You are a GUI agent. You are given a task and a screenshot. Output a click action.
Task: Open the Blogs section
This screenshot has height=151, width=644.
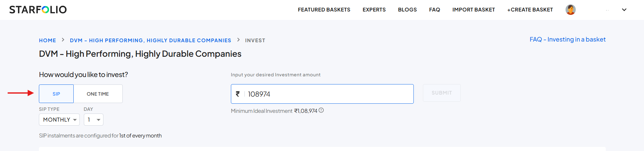pos(407,10)
